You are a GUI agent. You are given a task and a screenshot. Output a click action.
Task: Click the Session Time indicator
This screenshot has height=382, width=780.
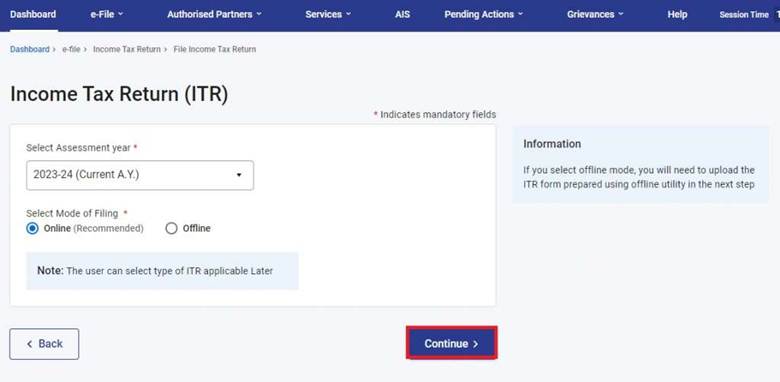pos(744,14)
